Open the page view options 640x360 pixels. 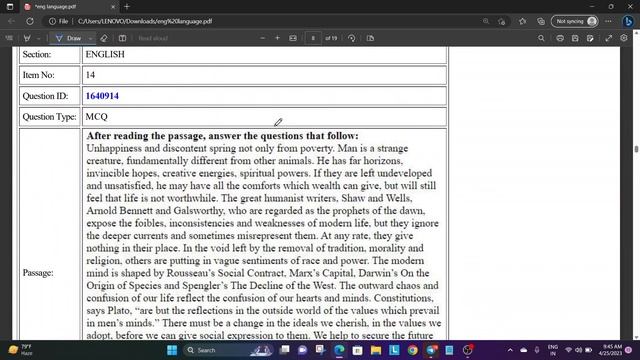370,38
